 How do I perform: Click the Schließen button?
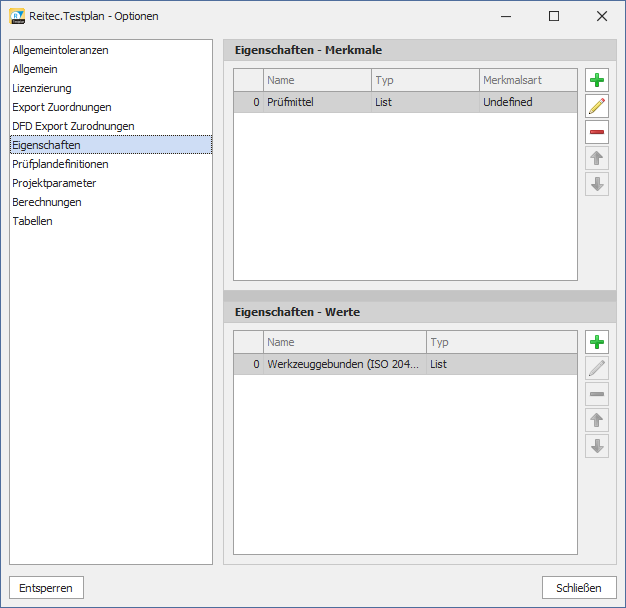click(579, 588)
